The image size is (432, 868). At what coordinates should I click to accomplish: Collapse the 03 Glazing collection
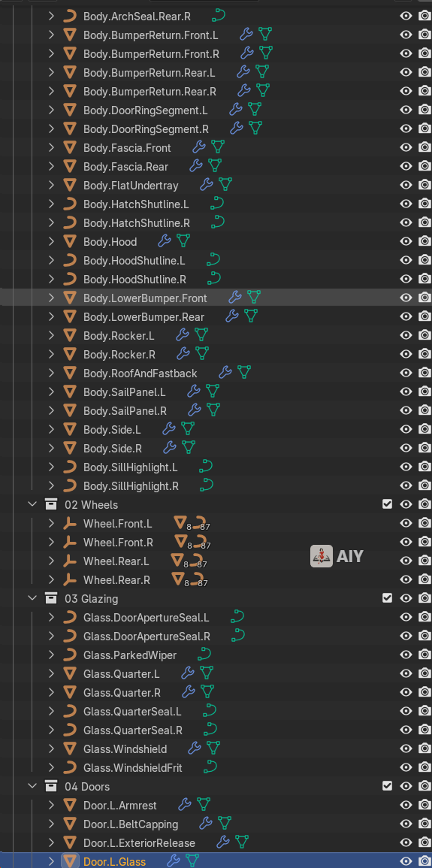pos(32,598)
